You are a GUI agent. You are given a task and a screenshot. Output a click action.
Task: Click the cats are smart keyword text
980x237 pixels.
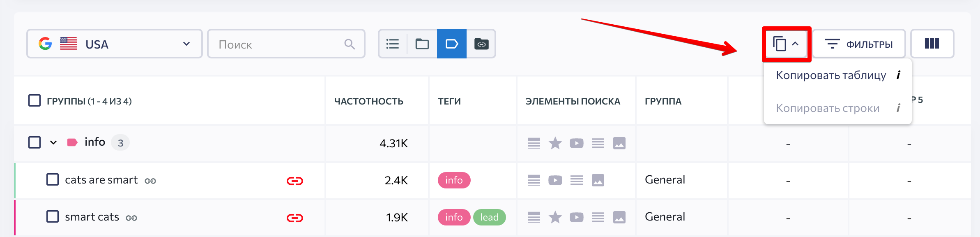pyautogui.click(x=101, y=180)
